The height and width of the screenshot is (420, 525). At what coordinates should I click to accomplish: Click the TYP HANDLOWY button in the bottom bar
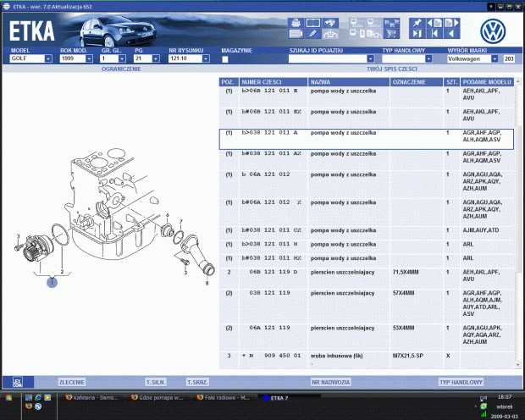click(461, 382)
